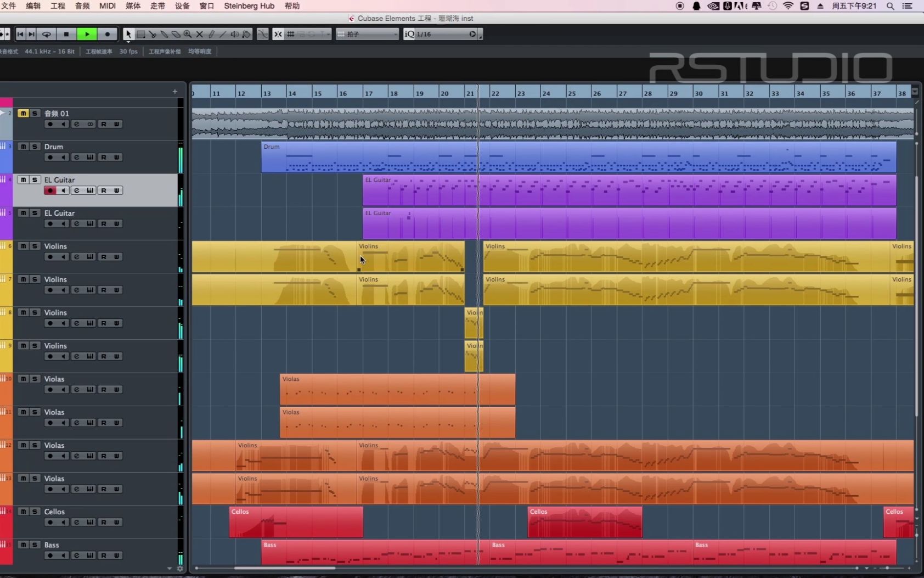Click bar 28 on the ruler
The height and width of the screenshot is (578, 924).
click(x=648, y=93)
